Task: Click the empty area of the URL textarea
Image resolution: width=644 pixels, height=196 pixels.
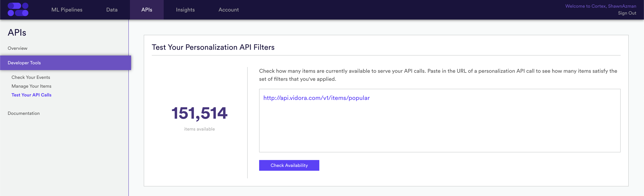Action: pos(439,127)
